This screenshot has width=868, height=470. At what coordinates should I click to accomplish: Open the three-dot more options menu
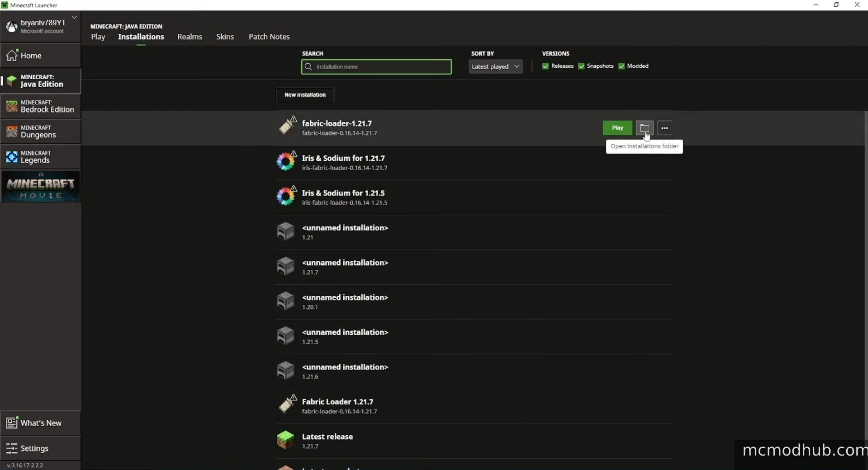[664, 128]
